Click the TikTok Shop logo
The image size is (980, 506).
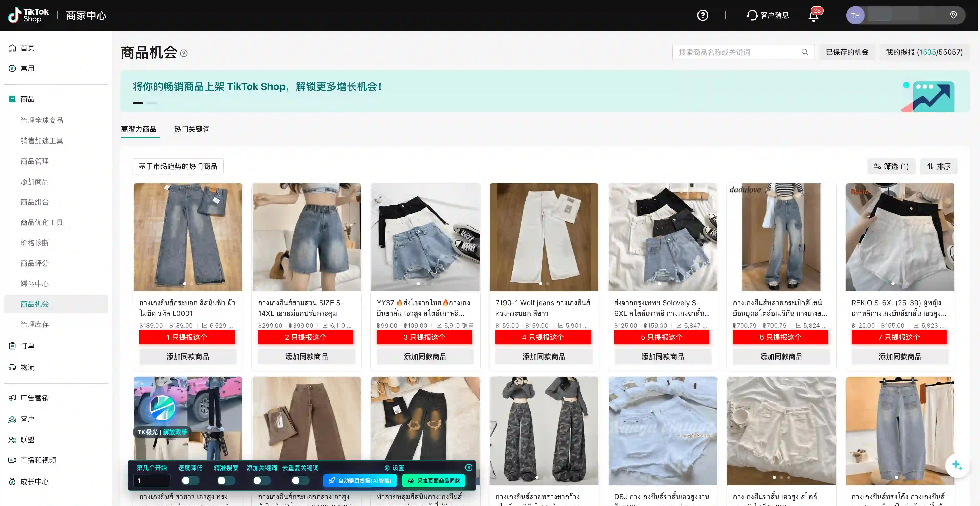[x=29, y=15]
